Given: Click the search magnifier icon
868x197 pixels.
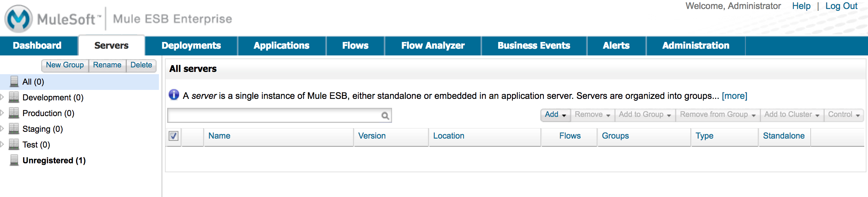Looking at the screenshot, I should click(x=385, y=116).
